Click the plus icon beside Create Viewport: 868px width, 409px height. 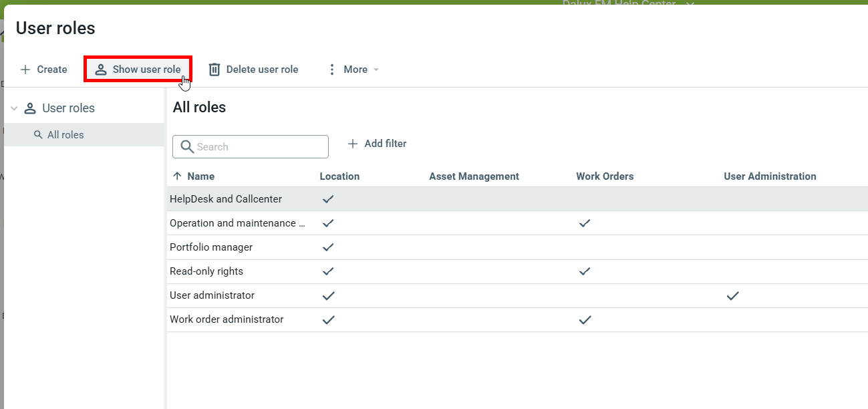(25, 70)
